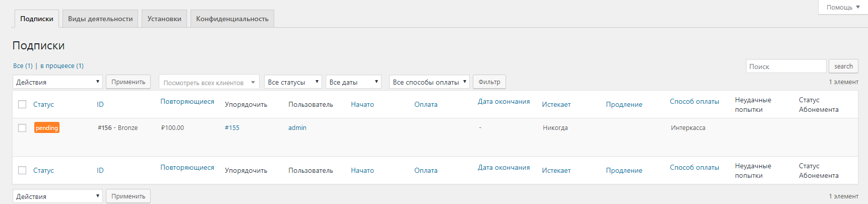
Task: Open the Все статусы filter dropdown
Action: (x=293, y=82)
